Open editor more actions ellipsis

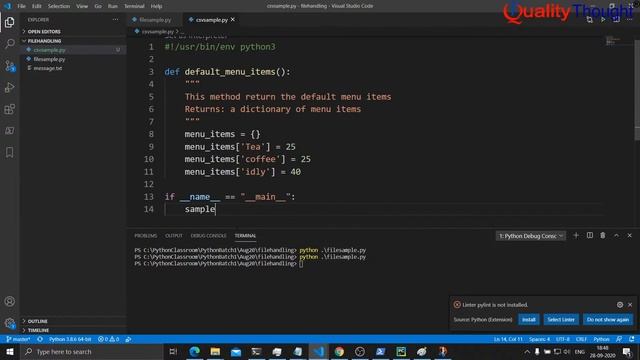pyautogui.click(x=630, y=20)
